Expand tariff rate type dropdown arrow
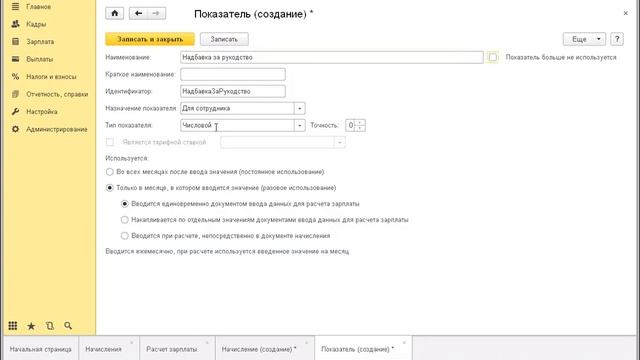This screenshot has height=360, width=640. (x=340, y=142)
